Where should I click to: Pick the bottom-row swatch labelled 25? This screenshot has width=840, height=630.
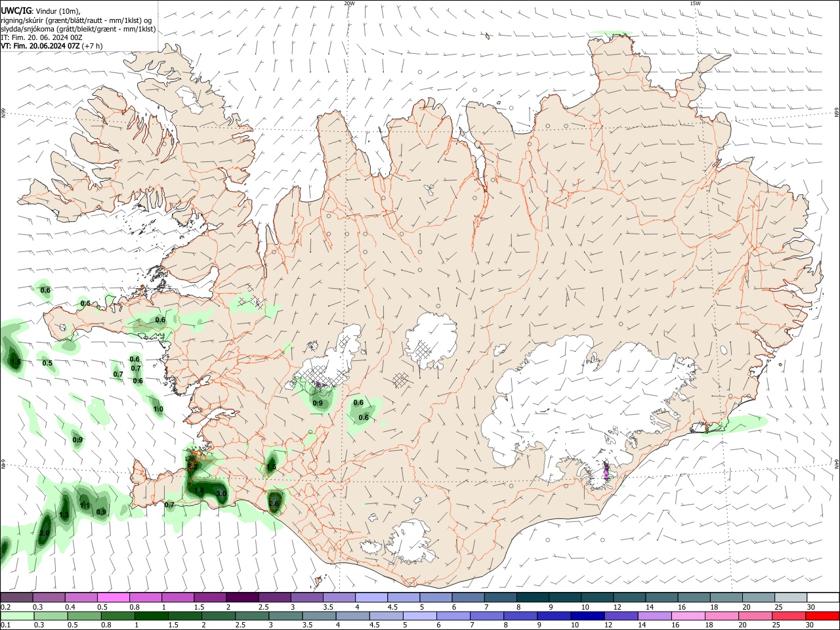pos(789,616)
